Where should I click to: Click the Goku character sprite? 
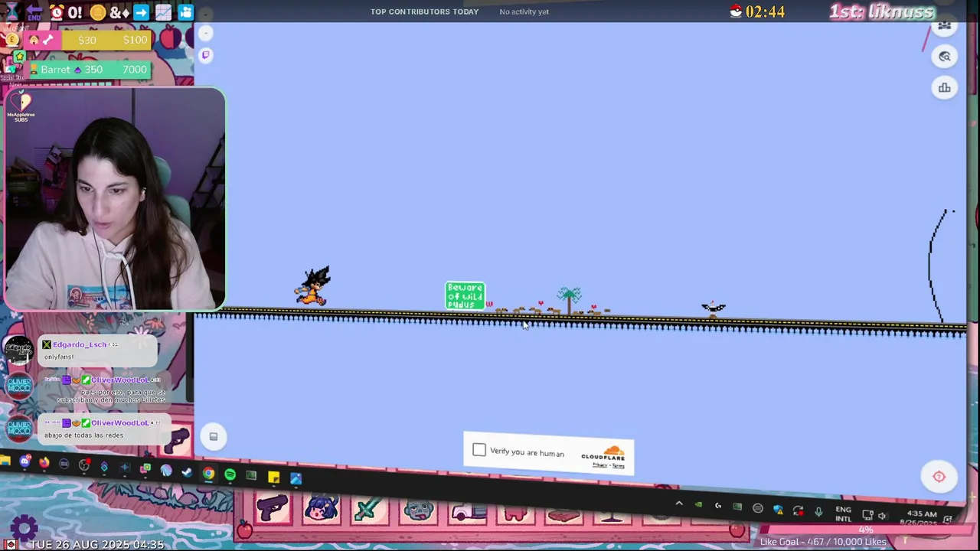[x=313, y=286]
